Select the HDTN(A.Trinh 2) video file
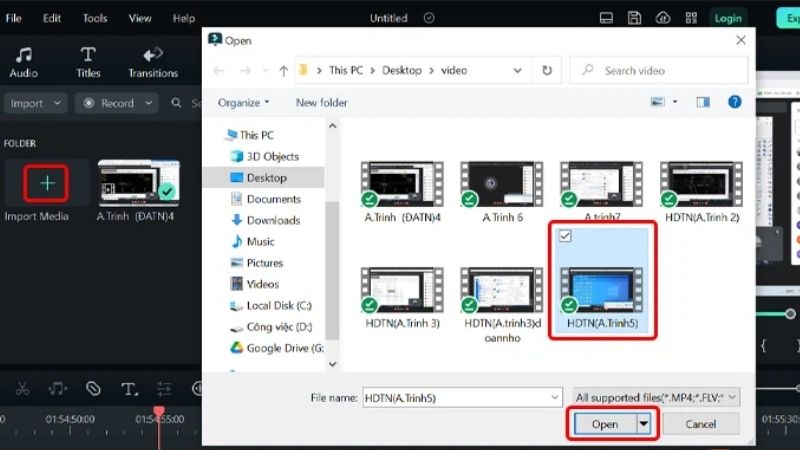 (702, 192)
